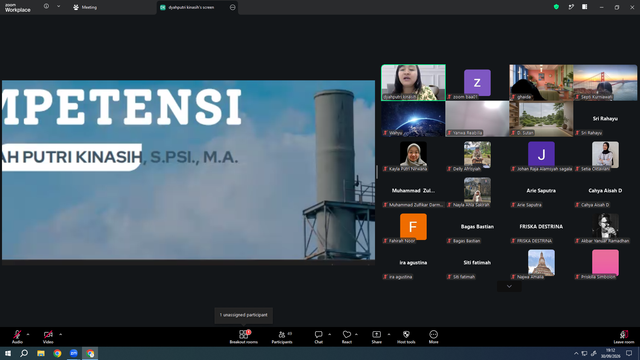Open Breakout rooms panel

tap(244, 337)
